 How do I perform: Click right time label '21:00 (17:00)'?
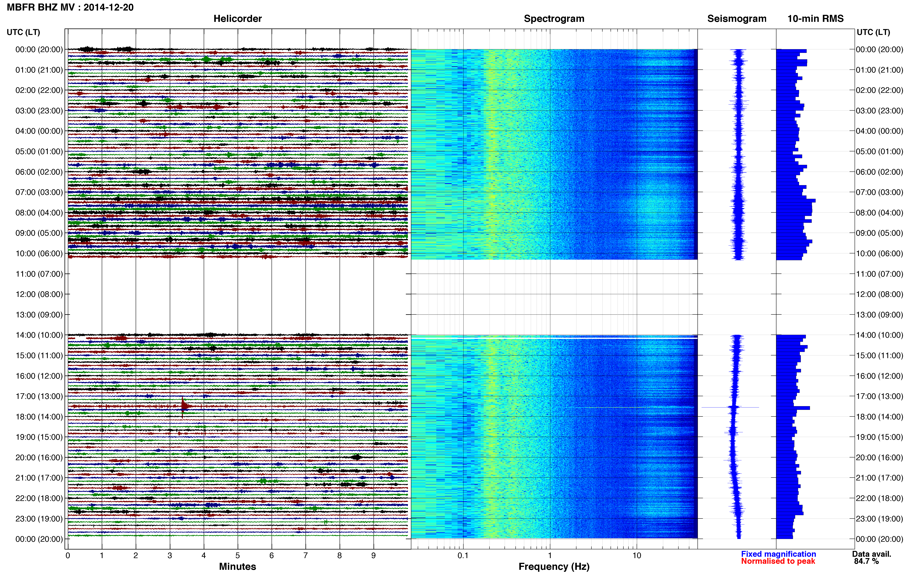[879, 478]
